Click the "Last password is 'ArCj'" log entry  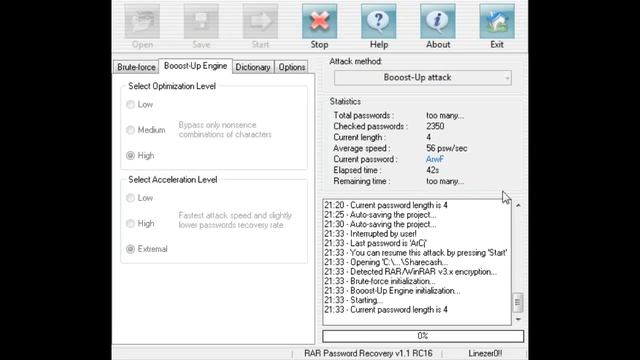click(376, 243)
